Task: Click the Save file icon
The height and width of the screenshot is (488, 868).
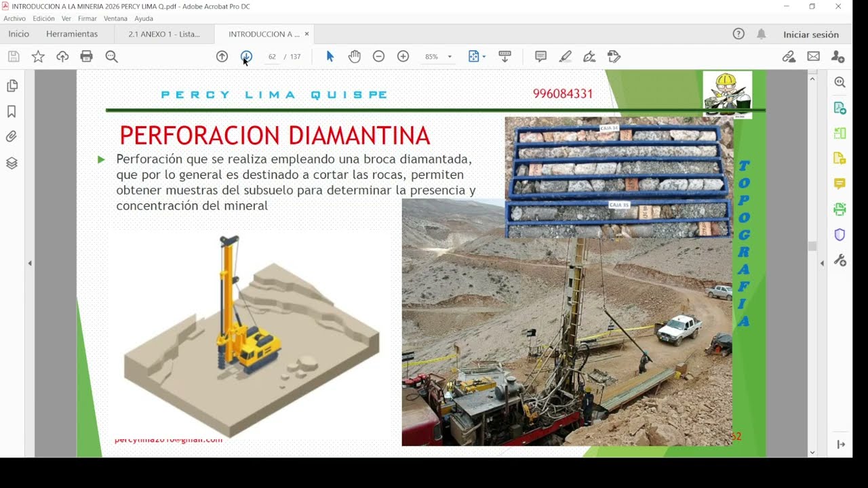Action: [14, 57]
